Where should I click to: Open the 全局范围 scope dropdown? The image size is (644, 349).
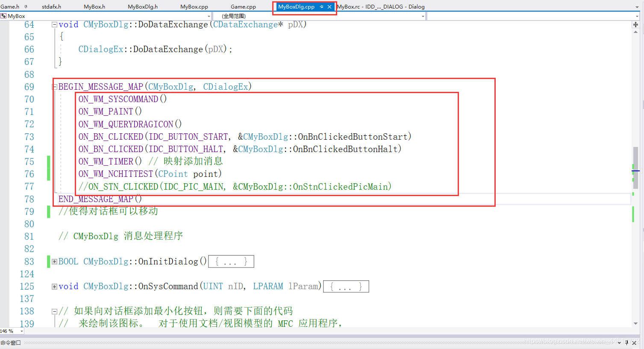423,16
